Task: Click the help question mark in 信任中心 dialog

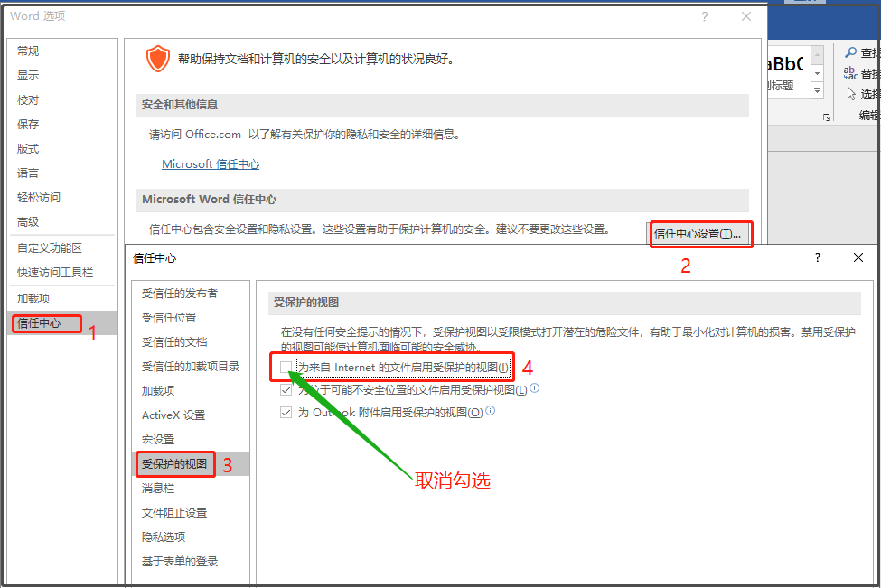Action: coord(818,257)
